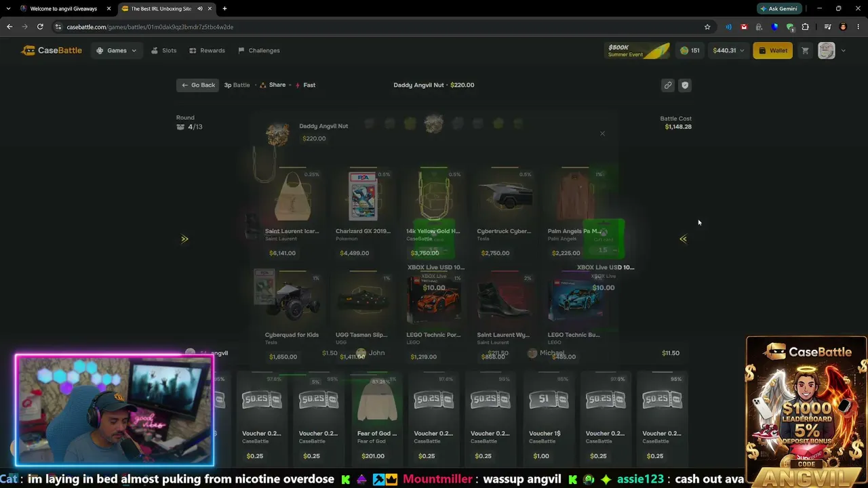The width and height of the screenshot is (868, 488).
Task: Open the tab search dropdown arrow
Action: click(x=7, y=9)
